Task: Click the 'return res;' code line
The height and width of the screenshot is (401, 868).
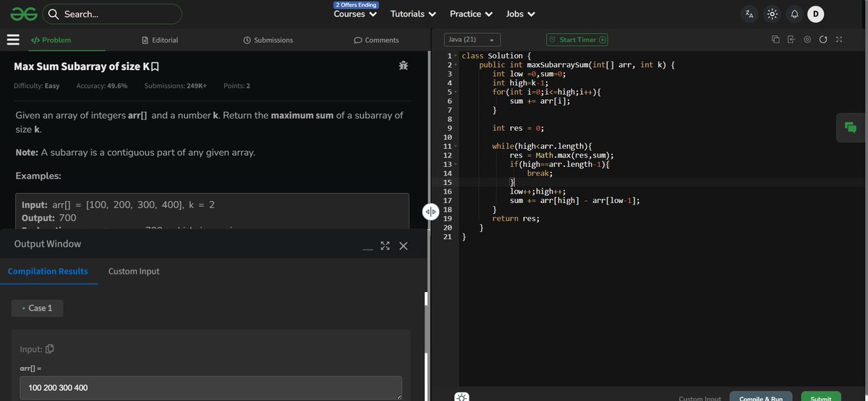Action: click(516, 218)
